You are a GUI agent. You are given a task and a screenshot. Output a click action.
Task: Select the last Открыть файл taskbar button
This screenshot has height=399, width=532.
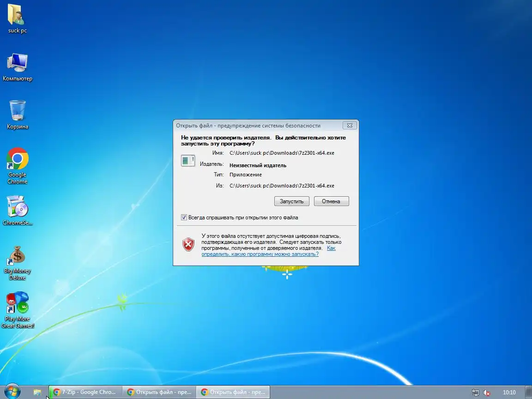[x=233, y=392]
